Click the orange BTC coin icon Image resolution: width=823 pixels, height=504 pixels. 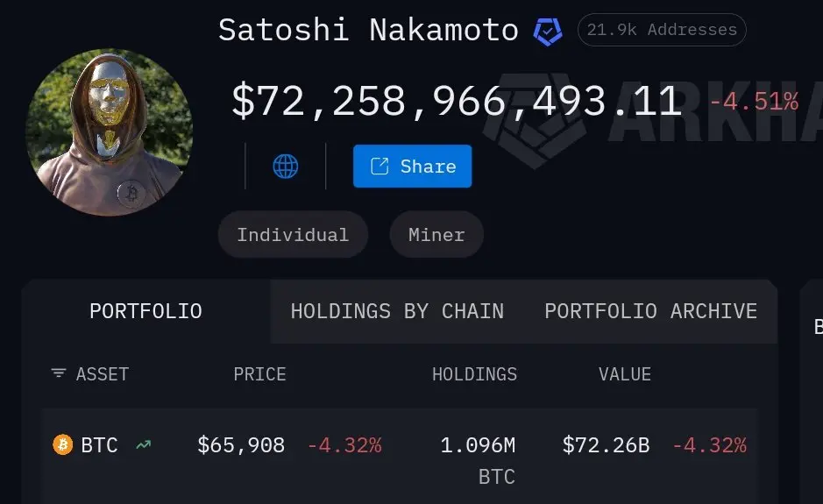pyautogui.click(x=62, y=445)
